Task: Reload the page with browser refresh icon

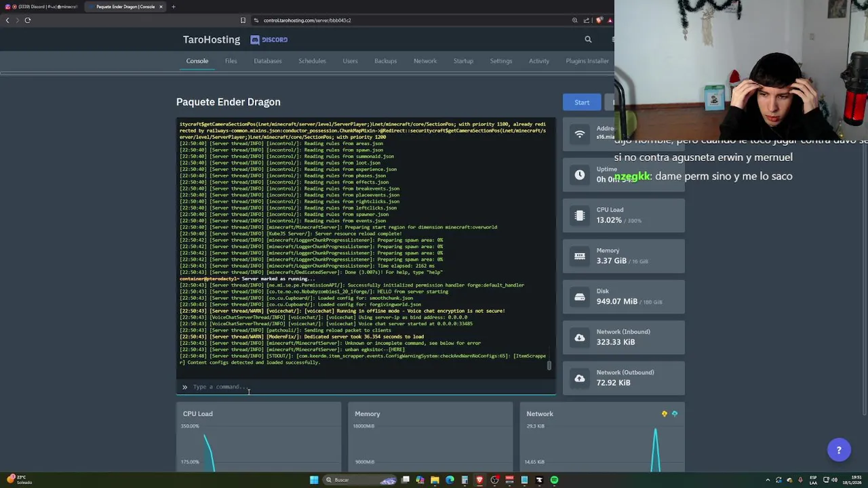Action: coord(28,20)
